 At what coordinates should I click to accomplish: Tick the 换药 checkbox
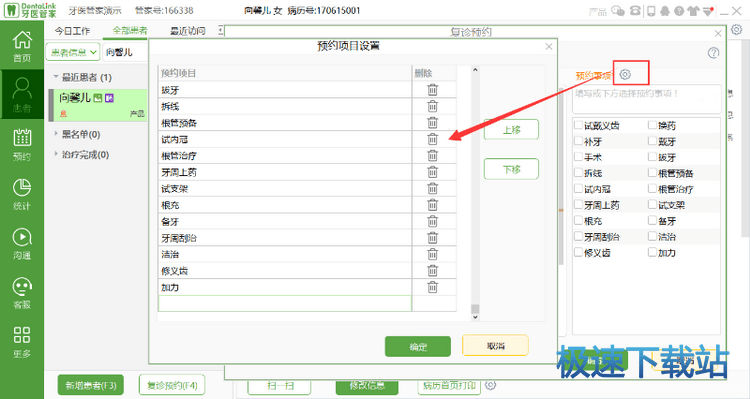[x=652, y=125]
